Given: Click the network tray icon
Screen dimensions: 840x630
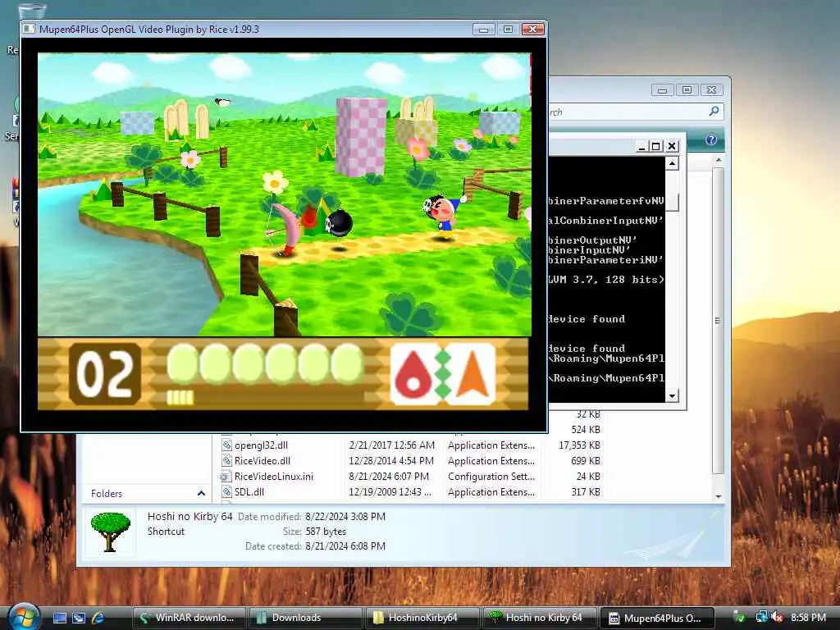Looking at the screenshot, I should (761, 617).
